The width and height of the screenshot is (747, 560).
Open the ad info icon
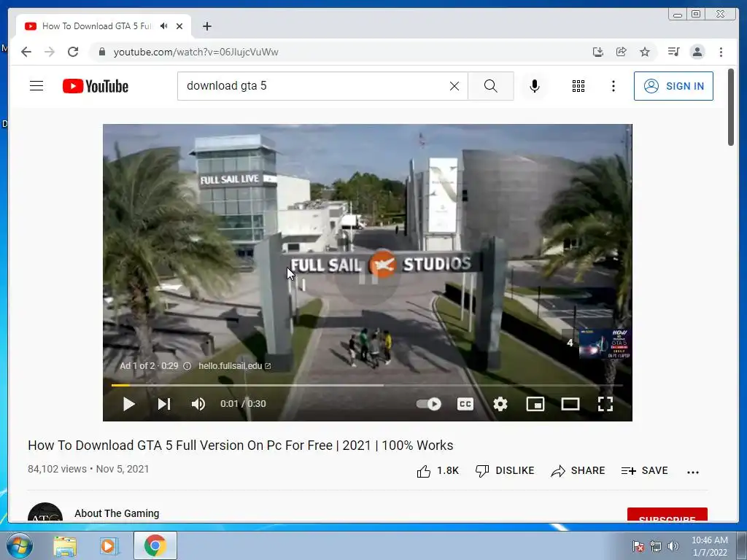click(187, 366)
